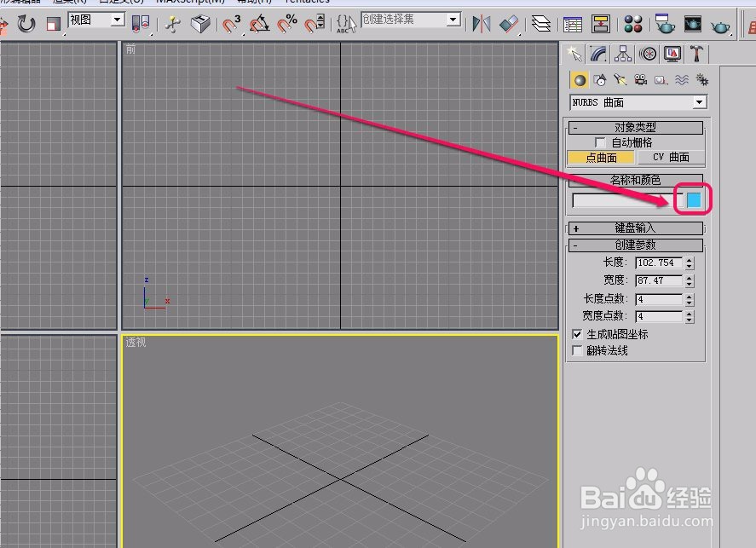This screenshot has width=756, height=548.
Task: Open the NURBS 曲面 type dropdown
Action: coord(638,102)
